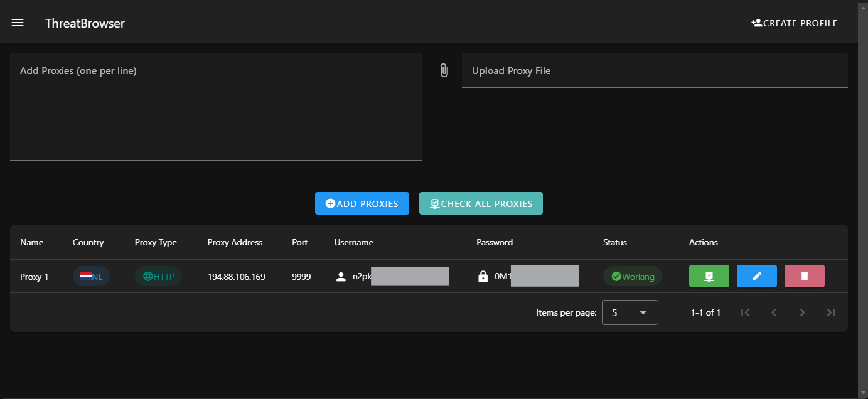
Task: Click the ThreatBrowser title
Action: point(85,23)
